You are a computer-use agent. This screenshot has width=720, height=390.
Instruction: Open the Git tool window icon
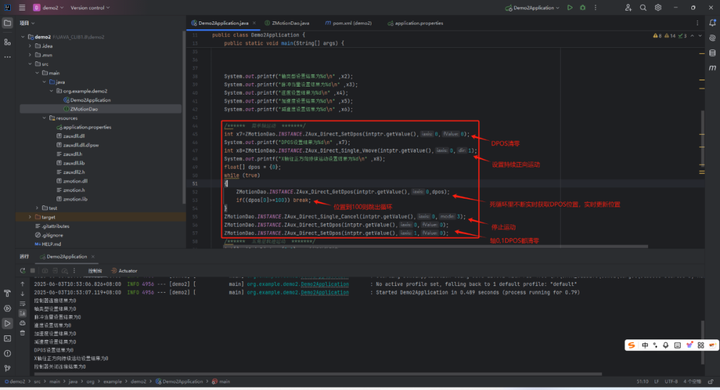pos(7,368)
